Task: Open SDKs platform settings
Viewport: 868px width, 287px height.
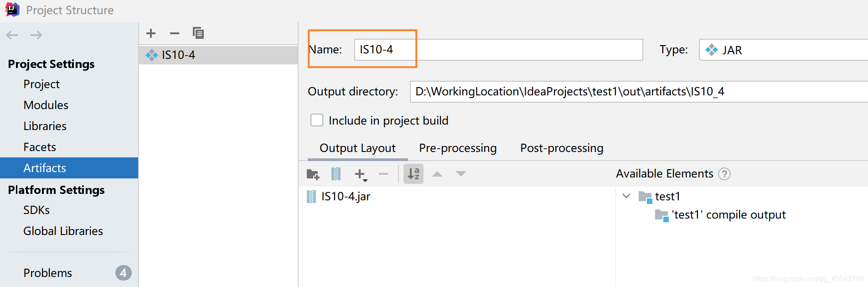Action: (x=36, y=210)
